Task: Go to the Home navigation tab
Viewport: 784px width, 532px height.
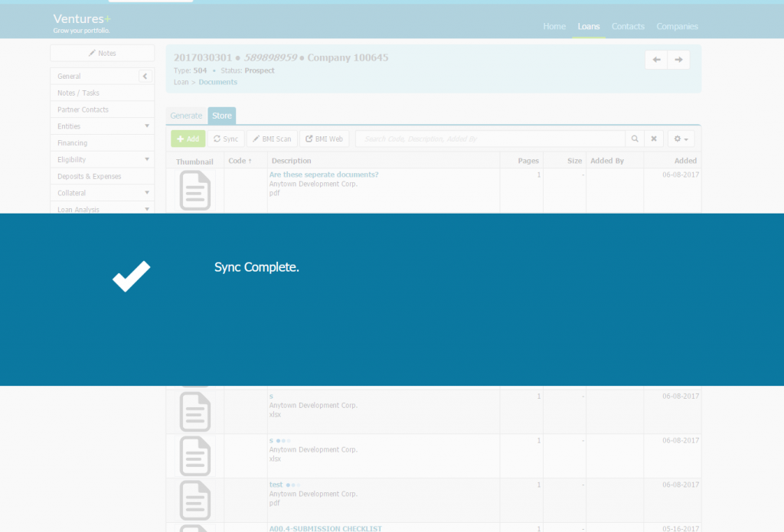Action: 554,27
